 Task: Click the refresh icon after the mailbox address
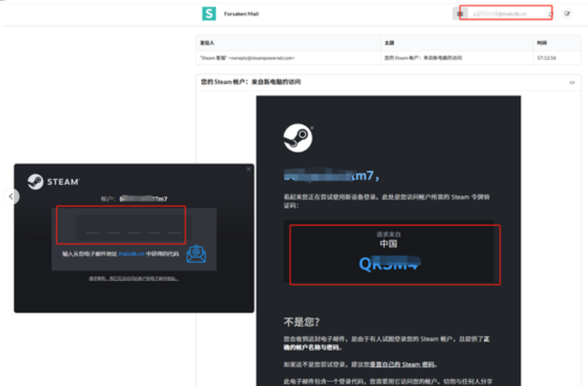tap(550, 14)
